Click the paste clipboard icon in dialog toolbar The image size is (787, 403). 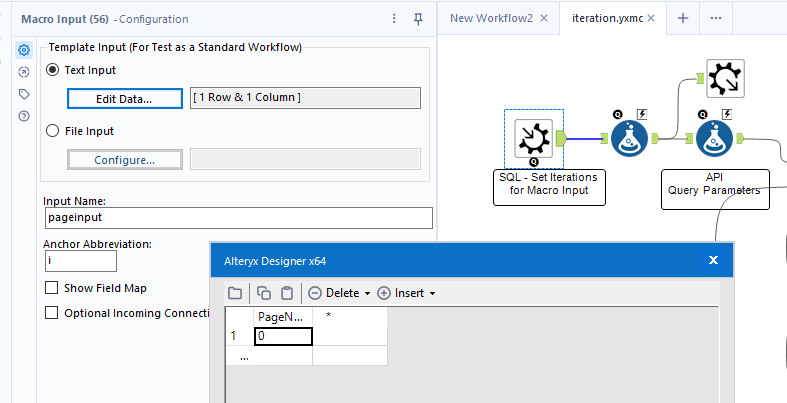[x=287, y=293]
